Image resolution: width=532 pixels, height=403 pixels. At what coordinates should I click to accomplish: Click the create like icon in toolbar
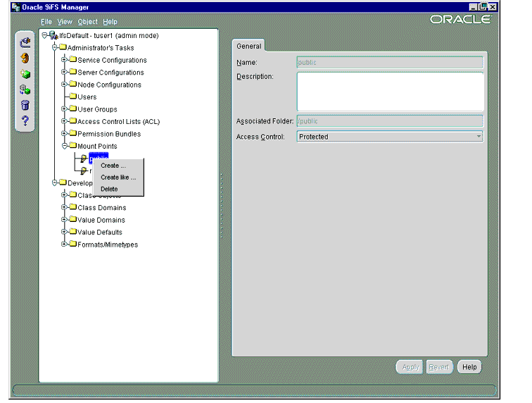(x=25, y=89)
